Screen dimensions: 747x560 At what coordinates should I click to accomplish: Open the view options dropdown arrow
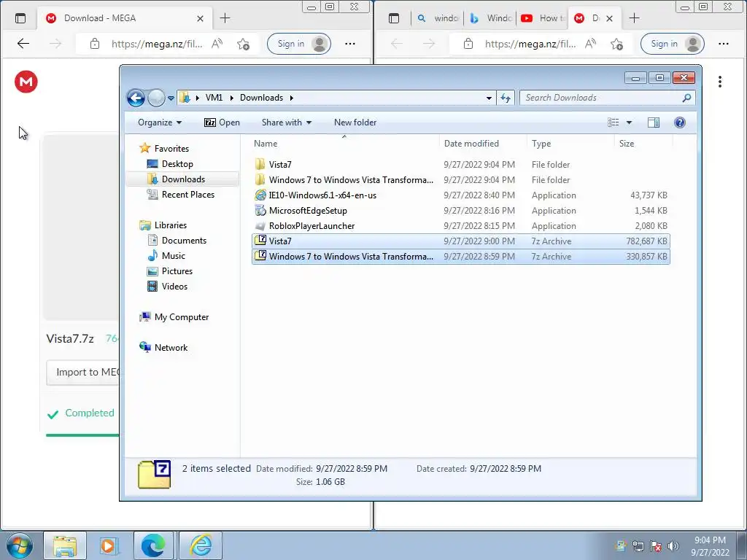click(x=629, y=122)
